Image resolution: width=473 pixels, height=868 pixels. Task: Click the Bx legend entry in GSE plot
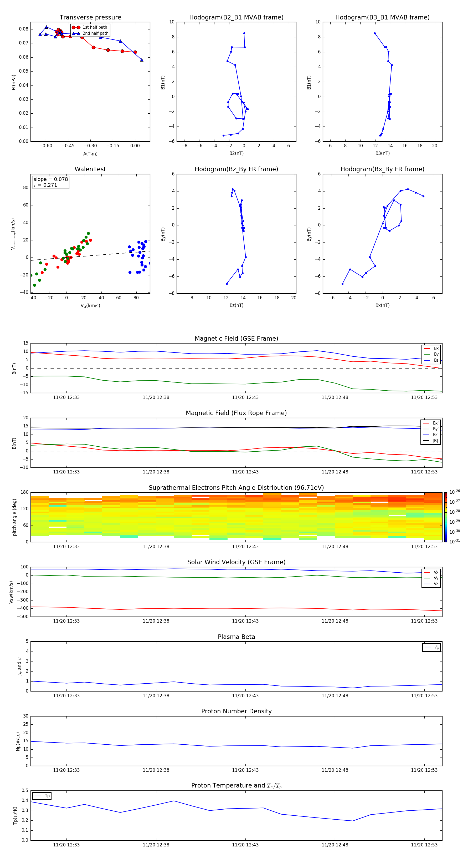pyautogui.click(x=431, y=349)
